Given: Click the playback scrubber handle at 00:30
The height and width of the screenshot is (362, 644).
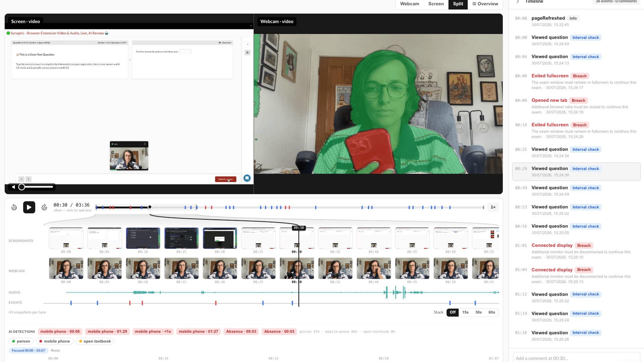Looking at the screenshot, I should click(x=150, y=207).
